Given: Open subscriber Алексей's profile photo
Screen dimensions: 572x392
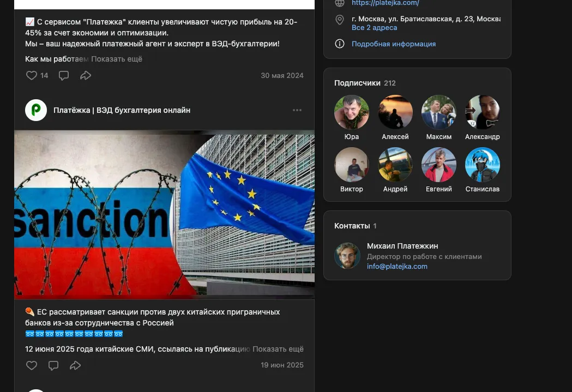Looking at the screenshot, I should (x=395, y=112).
